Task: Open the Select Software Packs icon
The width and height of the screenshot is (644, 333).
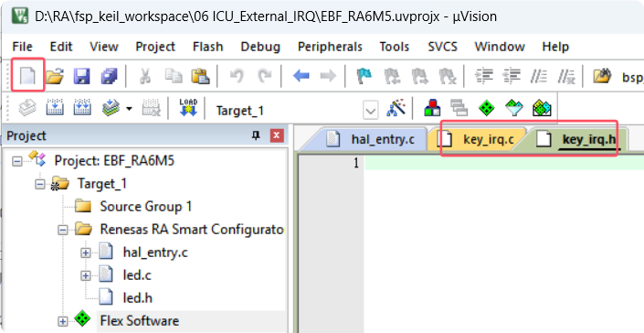Action: tap(513, 108)
